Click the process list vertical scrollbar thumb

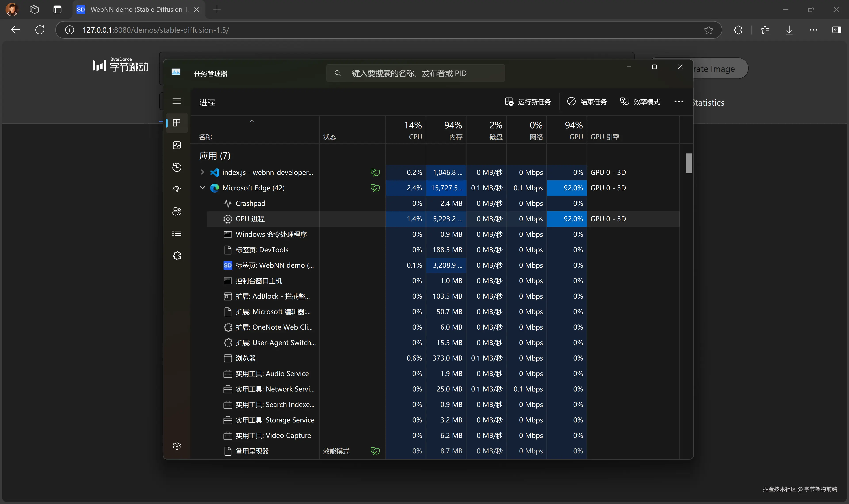[688, 163]
